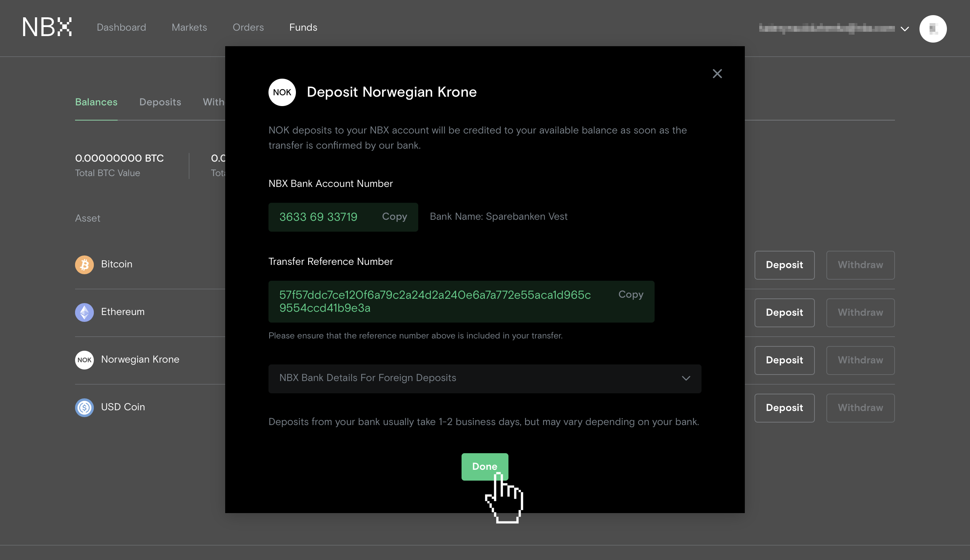Click the NBX logo

(x=47, y=27)
